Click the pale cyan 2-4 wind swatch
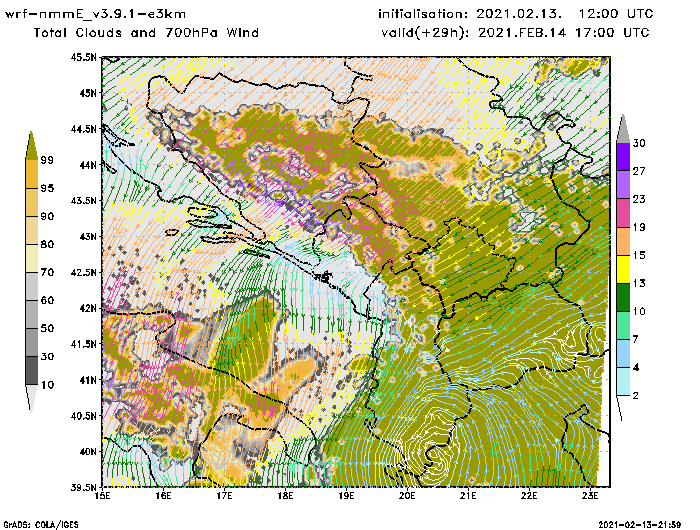The height and width of the screenshot is (530, 700). coord(623,382)
